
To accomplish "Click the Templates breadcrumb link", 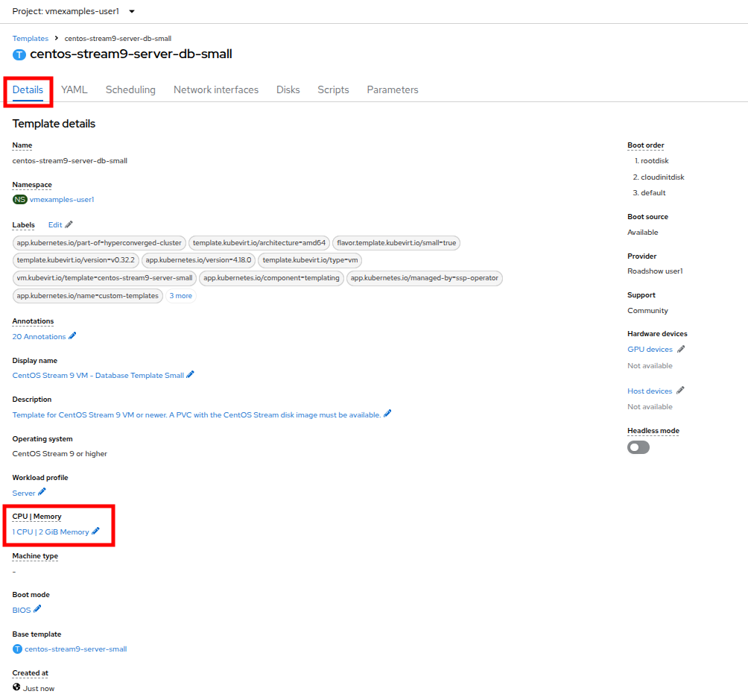I will pyautogui.click(x=31, y=38).
